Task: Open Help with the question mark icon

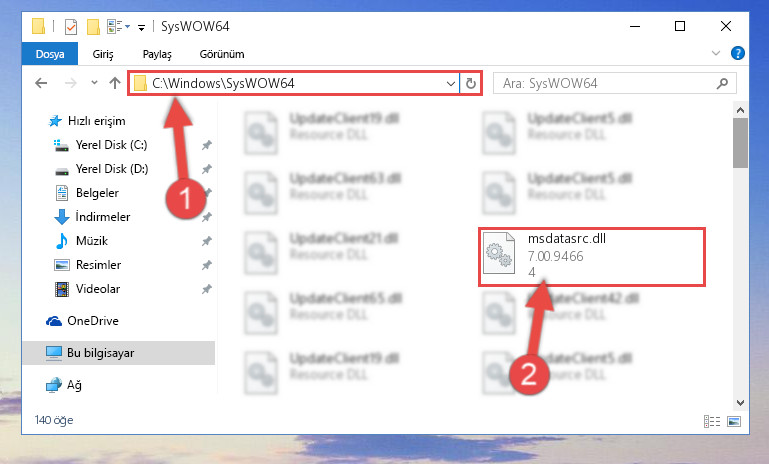Action: [x=738, y=53]
